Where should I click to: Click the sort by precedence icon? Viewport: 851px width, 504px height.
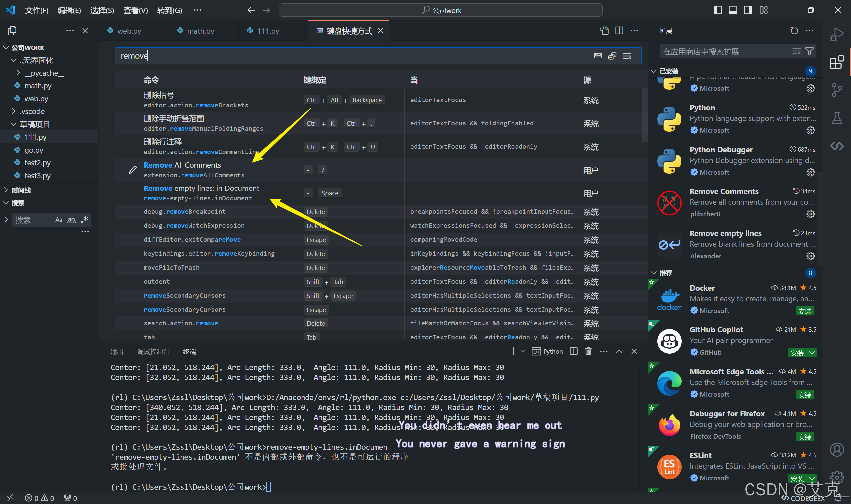(x=612, y=56)
